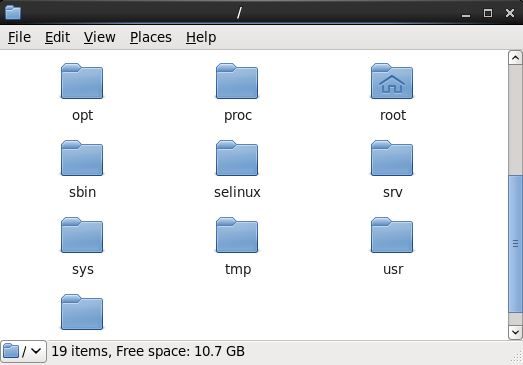Screen dimensions: 523x365
Task: Click the scrollbar down arrow
Action: point(515,332)
